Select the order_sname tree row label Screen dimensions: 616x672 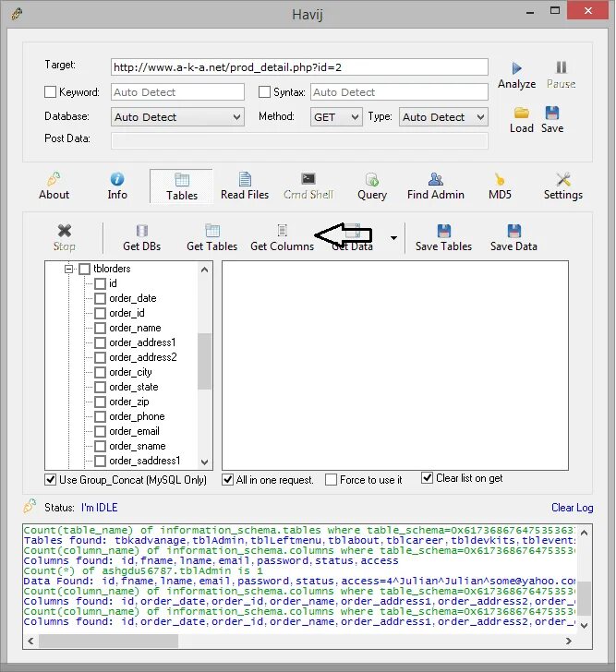coord(138,446)
